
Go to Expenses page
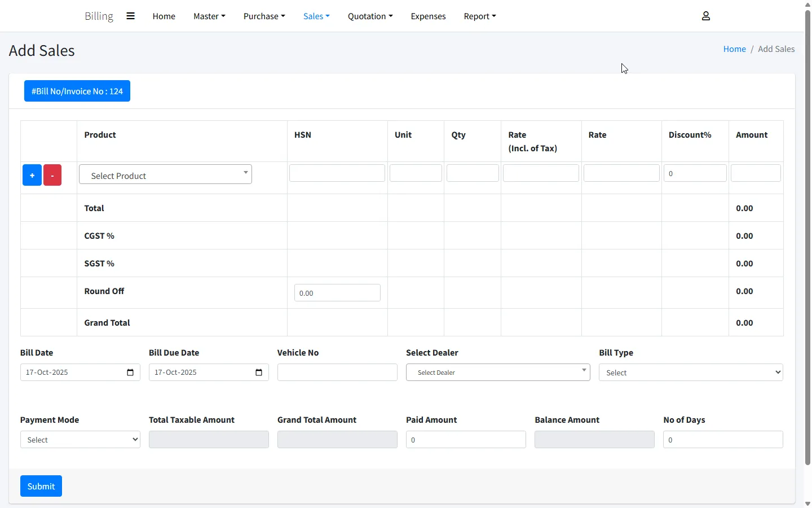pos(428,16)
